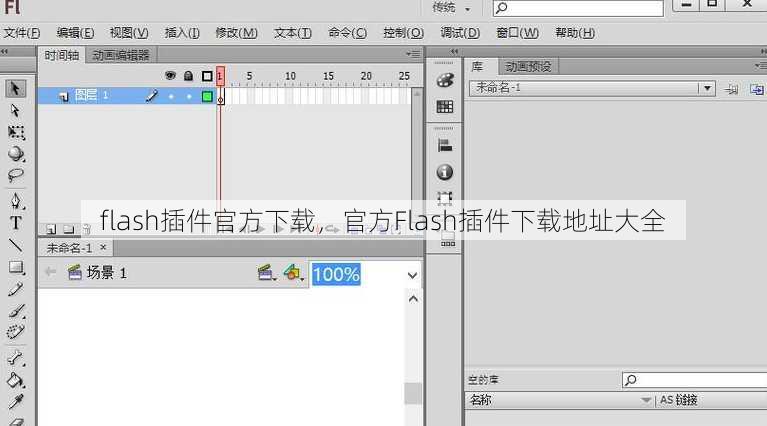Select the 3D Rotation tool
767x426 pixels.
[x=16, y=154]
